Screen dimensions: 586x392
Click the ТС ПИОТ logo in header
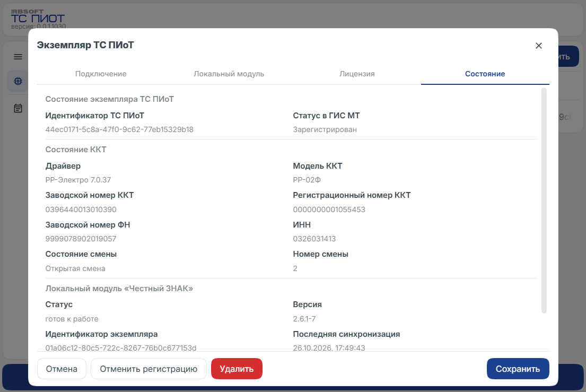coord(38,18)
